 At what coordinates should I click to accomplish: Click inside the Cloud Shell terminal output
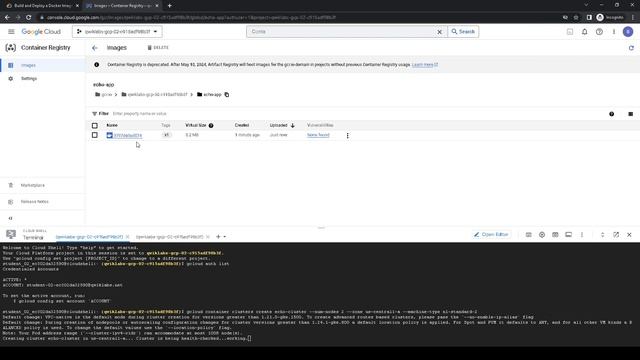[320, 294]
